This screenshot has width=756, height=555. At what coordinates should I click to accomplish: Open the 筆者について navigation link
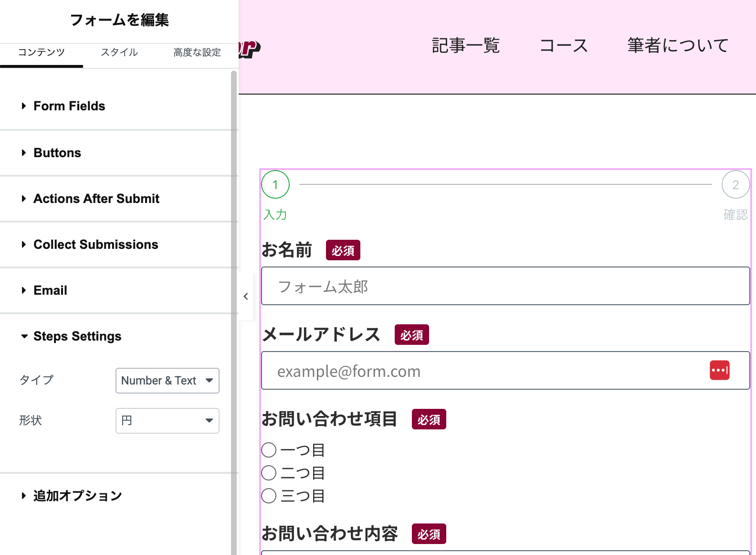678,46
